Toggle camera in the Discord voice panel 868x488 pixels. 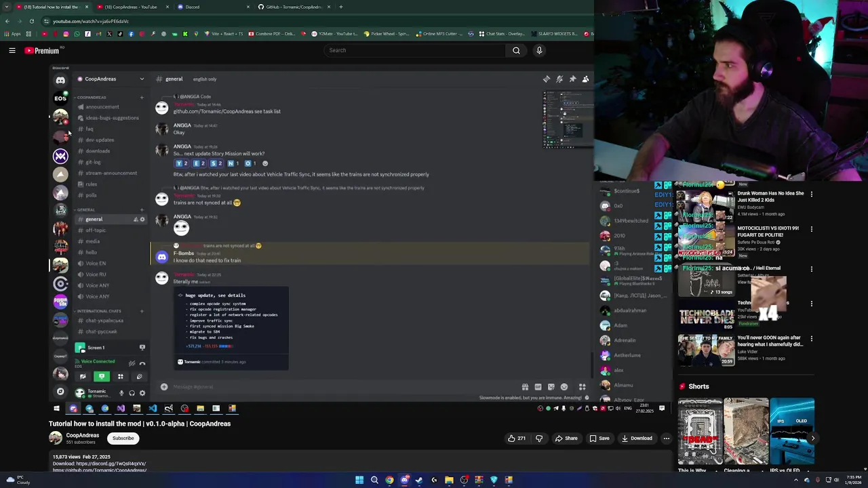click(x=83, y=376)
